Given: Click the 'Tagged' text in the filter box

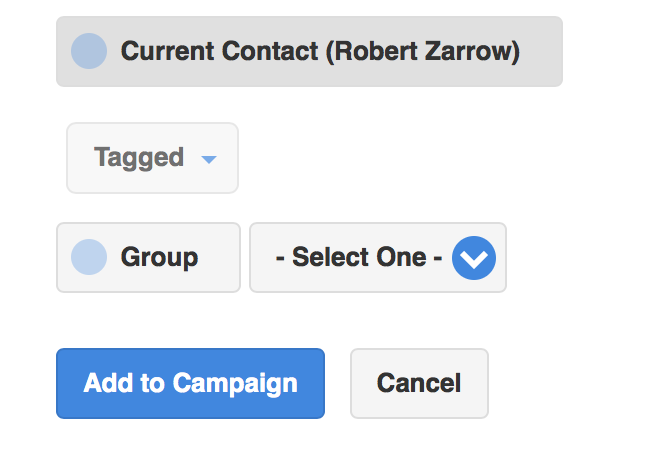Looking at the screenshot, I should pyautogui.click(x=139, y=158).
